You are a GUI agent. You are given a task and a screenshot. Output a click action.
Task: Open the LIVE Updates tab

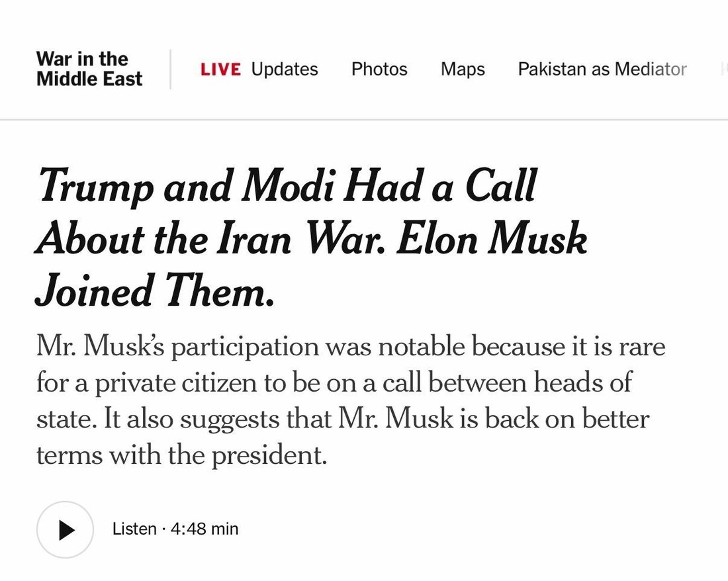pyautogui.click(x=259, y=69)
